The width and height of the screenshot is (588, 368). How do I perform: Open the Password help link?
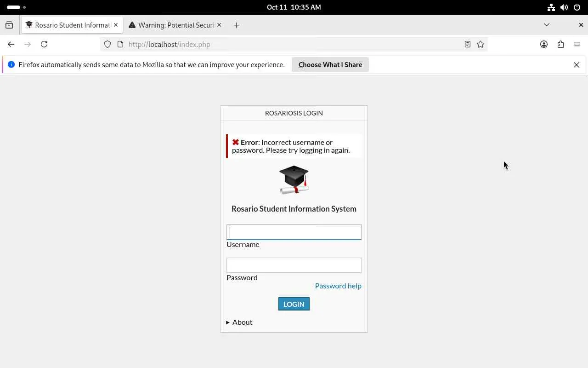338,286
